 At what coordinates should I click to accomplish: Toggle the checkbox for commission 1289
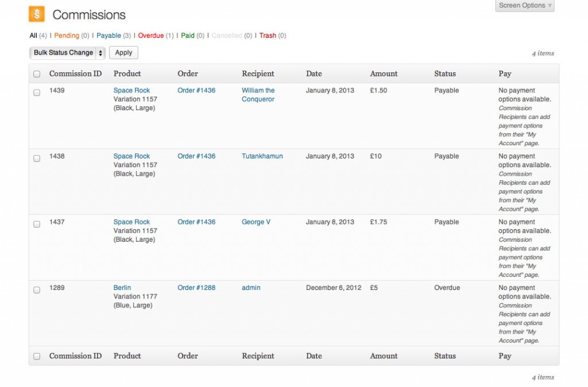pyautogui.click(x=37, y=290)
